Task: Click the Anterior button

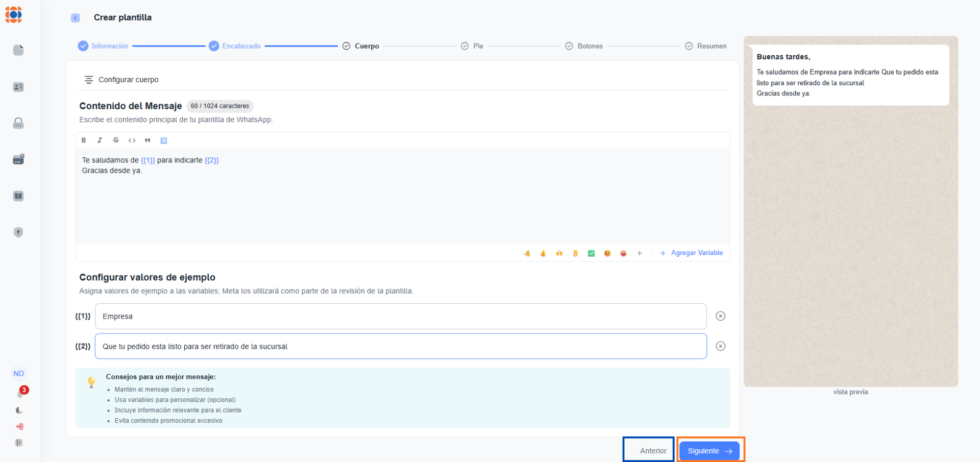Action: (x=653, y=451)
